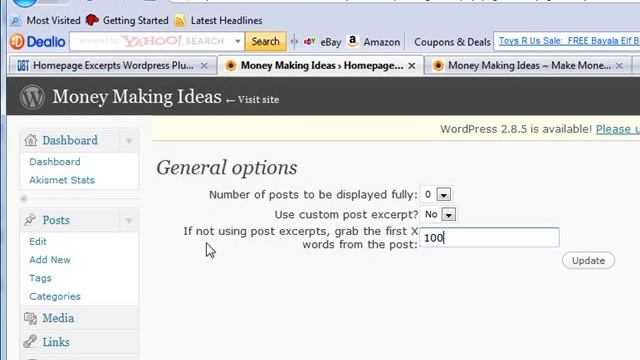Click the Dashboard house icon
640x360 pixels.
31,140
